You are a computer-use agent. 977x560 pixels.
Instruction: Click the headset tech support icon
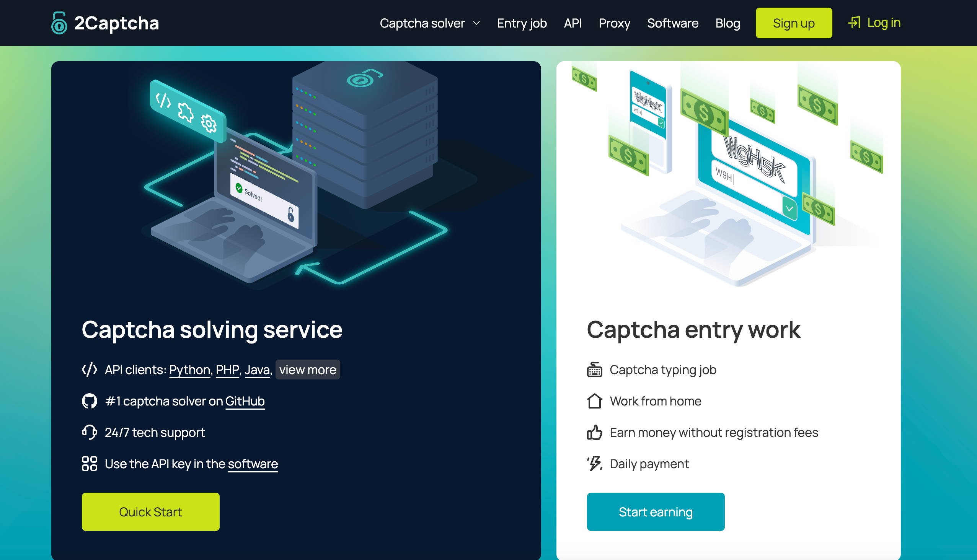coord(89,432)
